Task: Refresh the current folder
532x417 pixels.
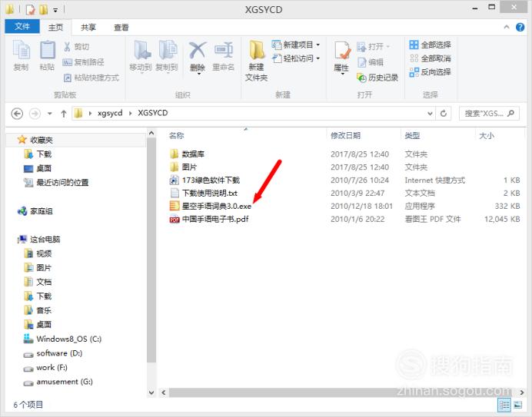Action: tap(444, 113)
